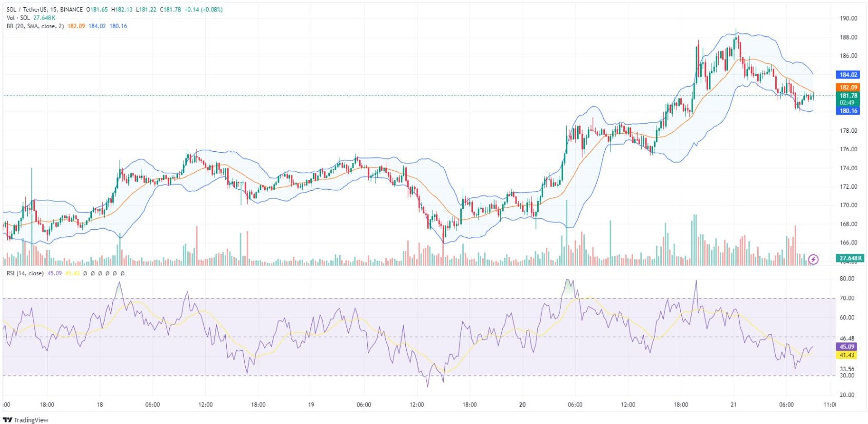The width and height of the screenshot is (868, 424).
Task: Select the RSI (14, close) legend
Action: click(x=25, y=273)
